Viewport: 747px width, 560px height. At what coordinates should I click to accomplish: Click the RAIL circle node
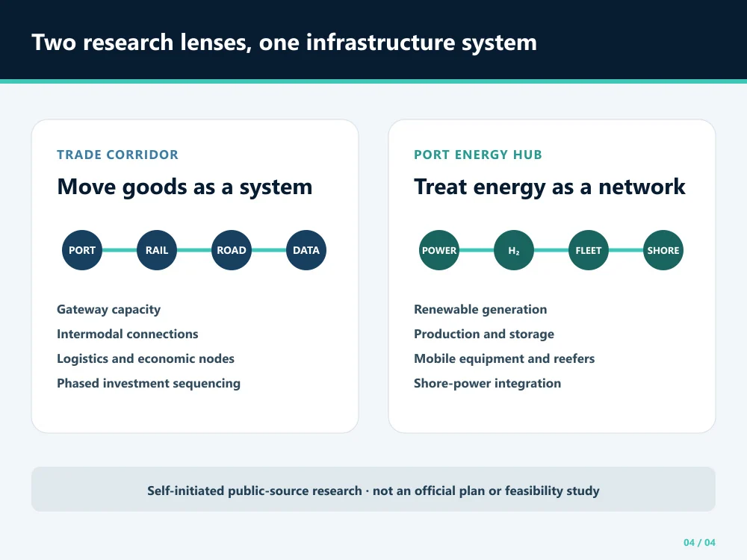click(x=157, y=250)
